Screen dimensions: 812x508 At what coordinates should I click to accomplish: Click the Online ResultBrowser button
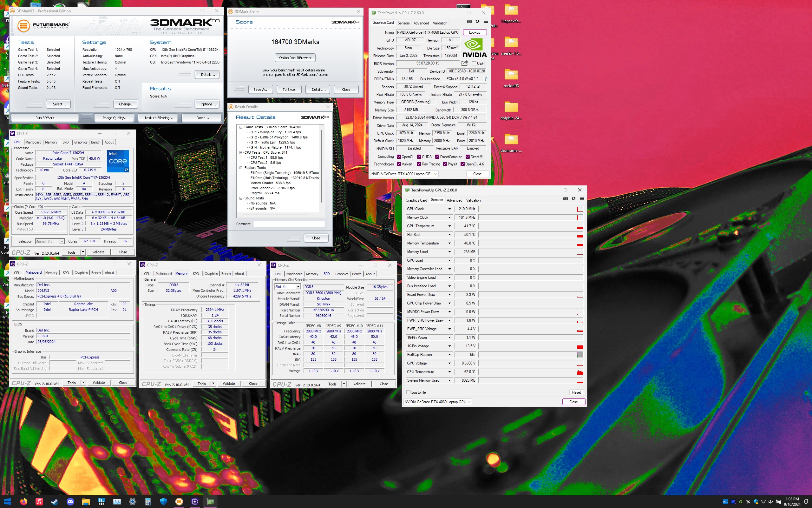click(x=295, y=57)
